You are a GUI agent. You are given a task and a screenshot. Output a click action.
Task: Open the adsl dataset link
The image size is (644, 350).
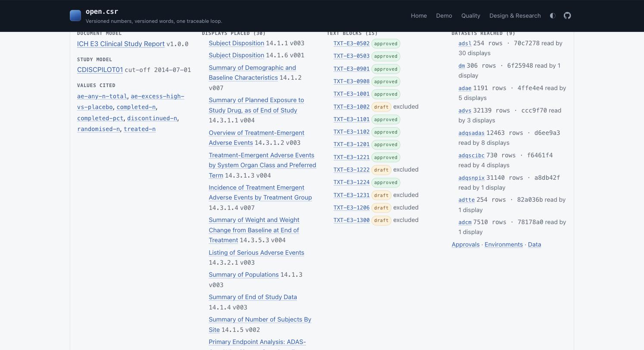[x=465, y=44]
